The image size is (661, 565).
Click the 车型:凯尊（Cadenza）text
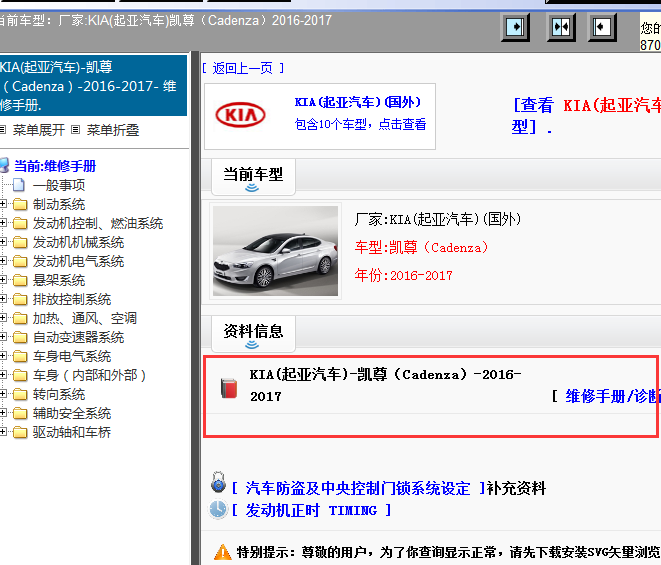point(421,248)
